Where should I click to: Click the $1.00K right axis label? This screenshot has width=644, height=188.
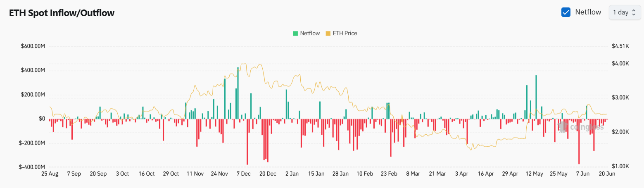click(620, 166)
